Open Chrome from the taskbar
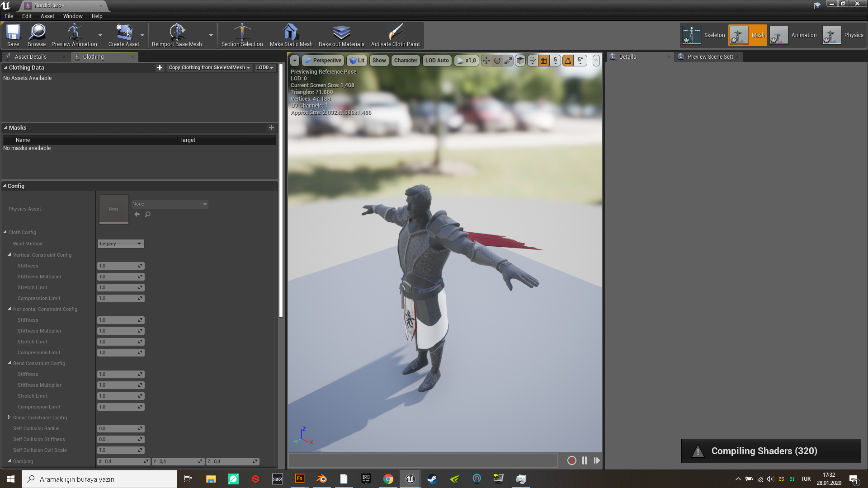868x488 pixels. [388, 479]
